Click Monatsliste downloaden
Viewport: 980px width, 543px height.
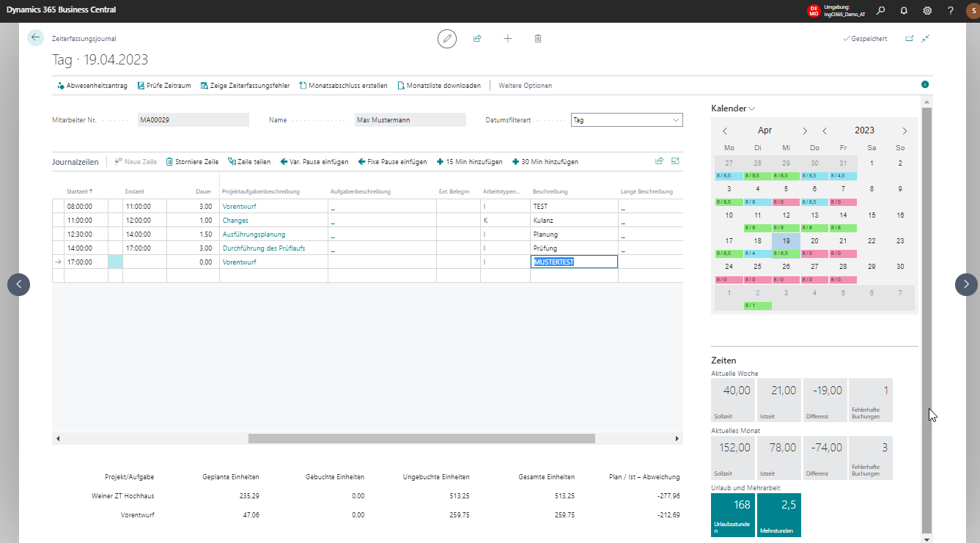point(439,86)
